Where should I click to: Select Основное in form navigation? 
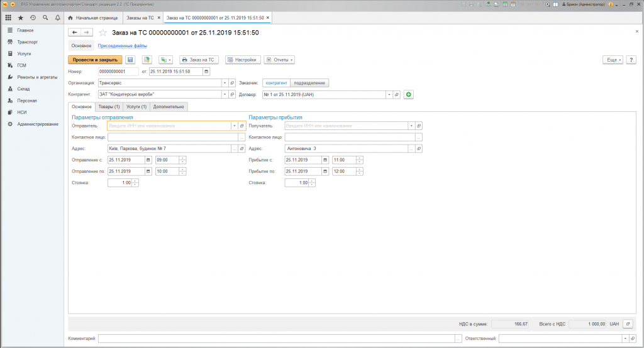click(x=81, y=46)
